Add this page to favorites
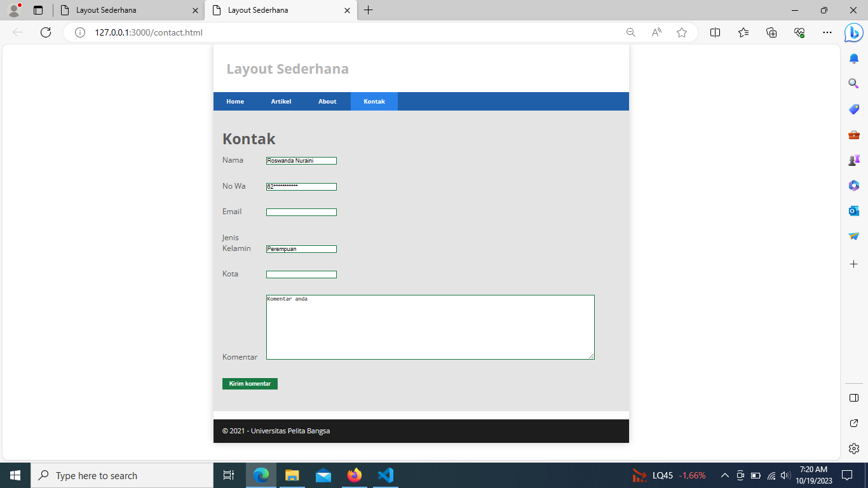This screenshot has height=488, width=868. (x=681, y=32)
